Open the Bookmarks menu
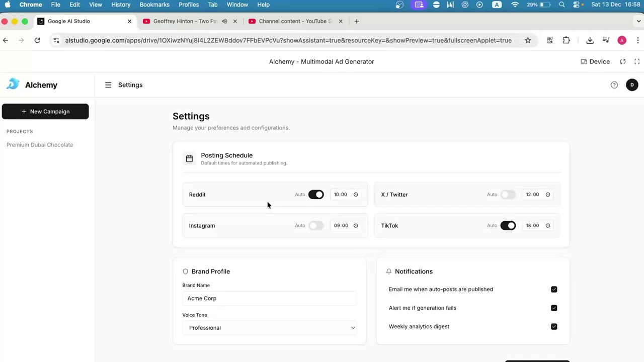Viewport: 644px width, 362px height. click(x=154, y=5)
